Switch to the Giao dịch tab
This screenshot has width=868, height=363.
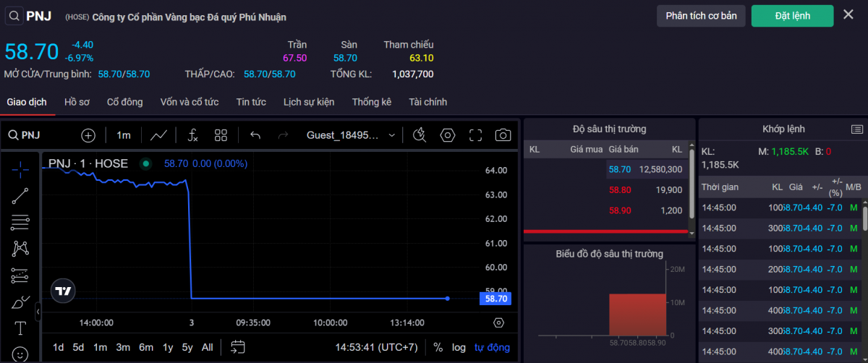(x=27, y=102)
